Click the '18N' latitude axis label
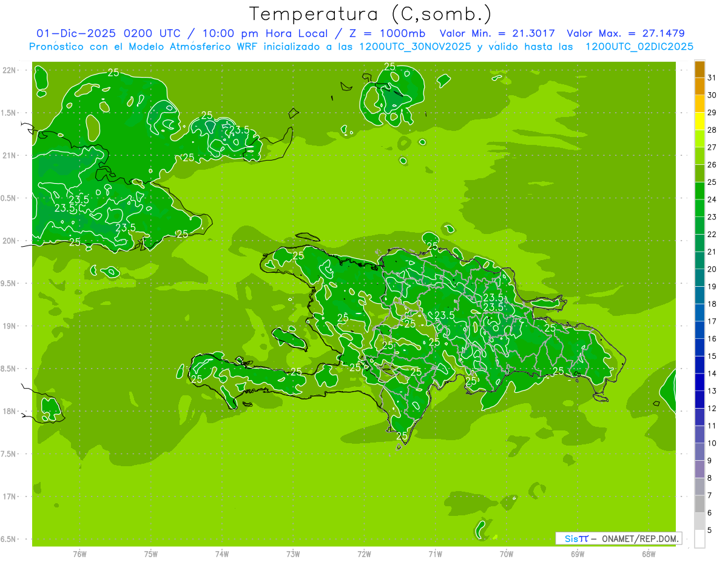The image size is (728, 562). tap(10, 411)
